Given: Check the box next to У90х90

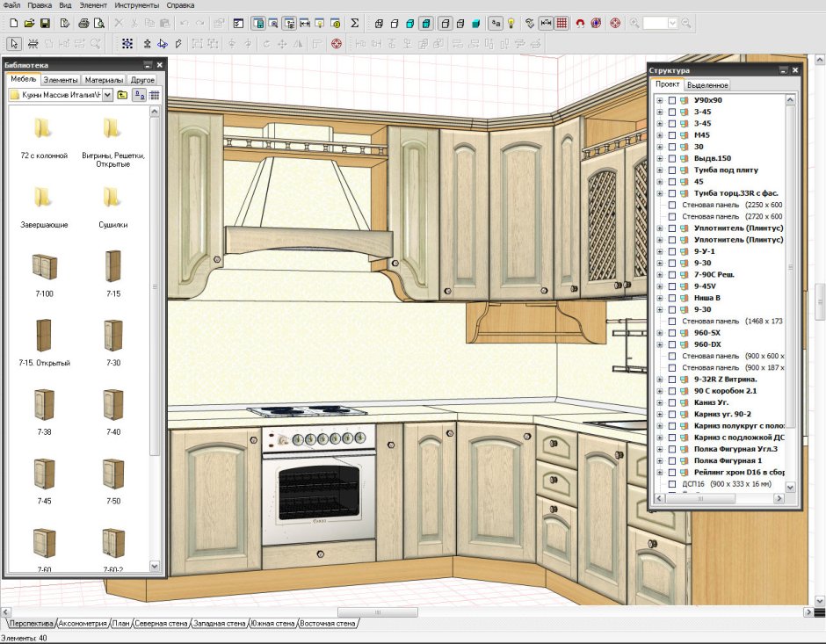Looking at the screenshot, I should pyautogui.click(x=672, y=100).
